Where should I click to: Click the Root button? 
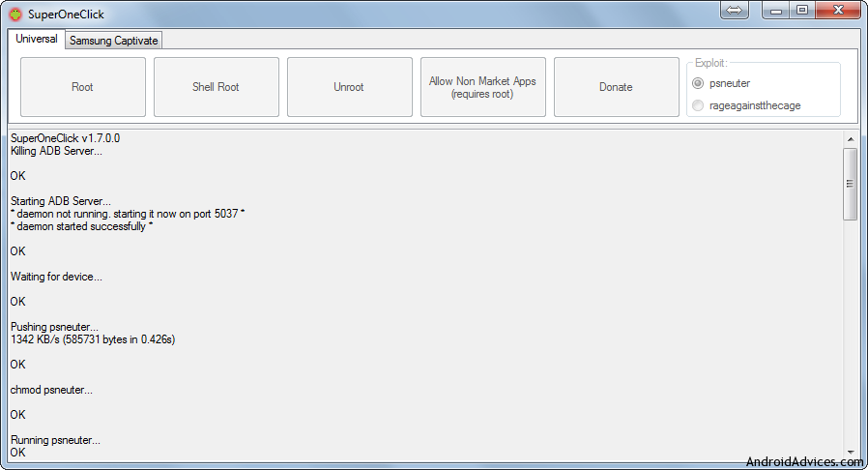click(83, 87)
